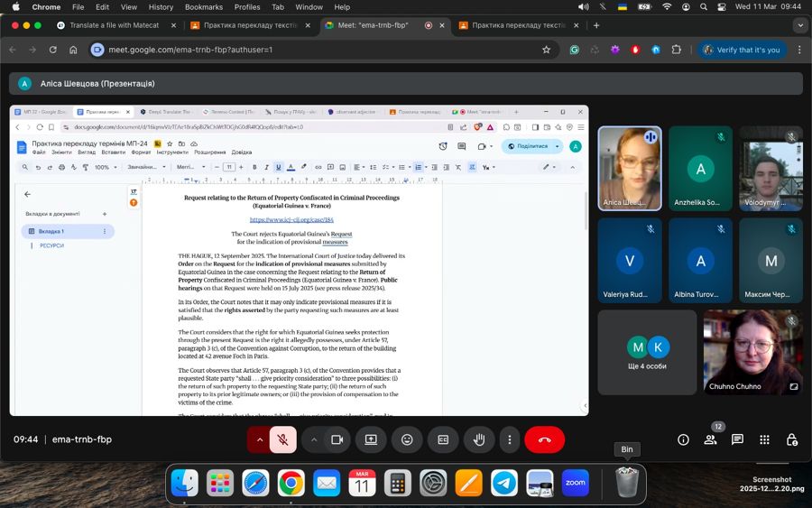Open the meeting details info icon

[x=683, y=439]
